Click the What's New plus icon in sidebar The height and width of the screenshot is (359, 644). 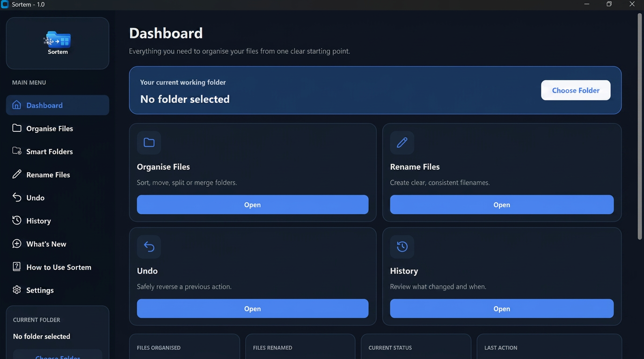17,244
